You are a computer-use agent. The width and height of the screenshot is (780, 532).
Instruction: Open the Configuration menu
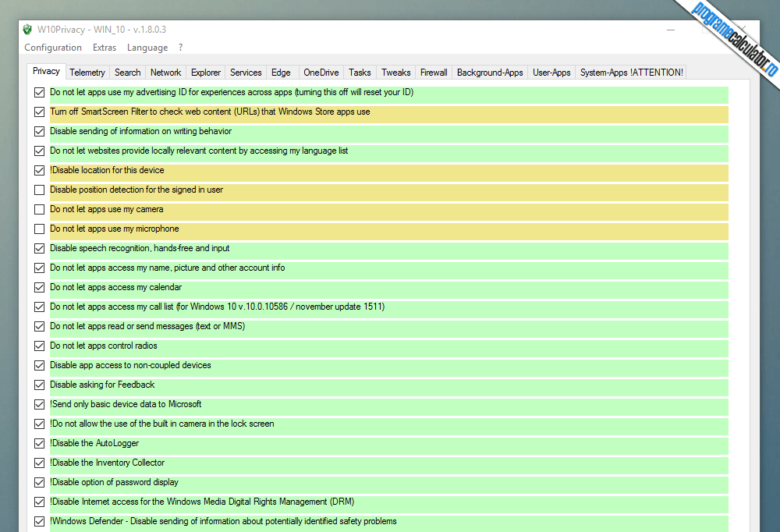53,48
